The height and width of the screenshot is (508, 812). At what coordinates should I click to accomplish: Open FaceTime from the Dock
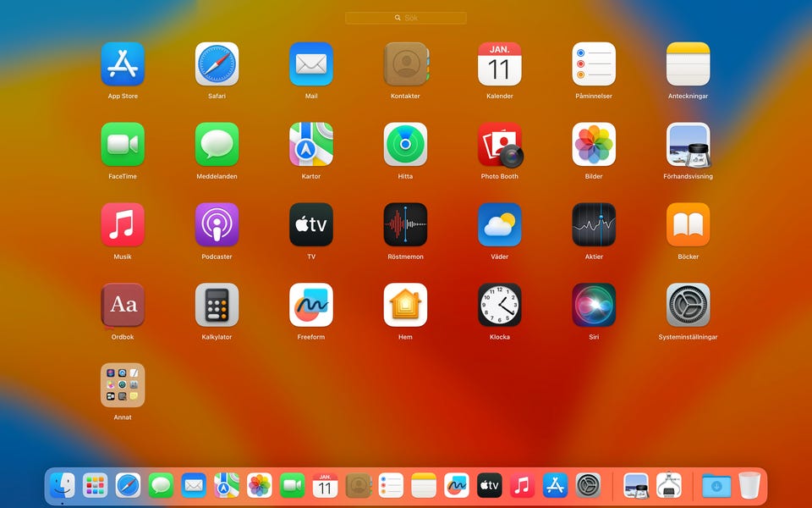click(293, 486)
